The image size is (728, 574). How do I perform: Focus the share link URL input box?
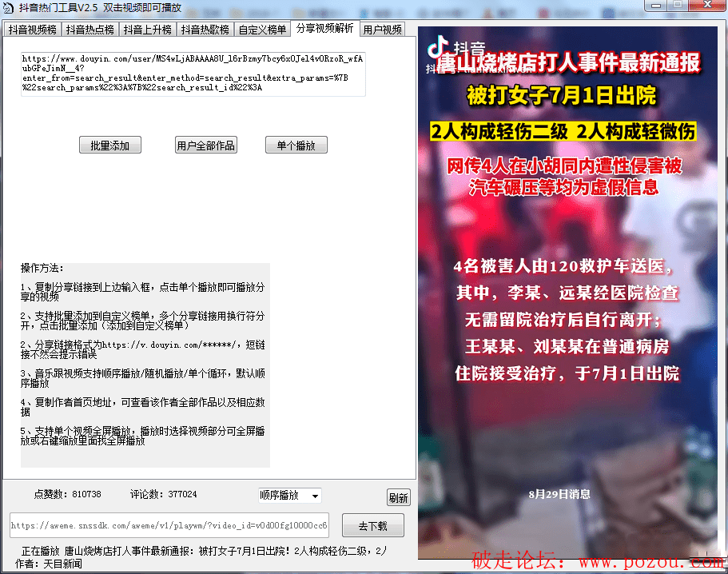(x=193, y=74)
